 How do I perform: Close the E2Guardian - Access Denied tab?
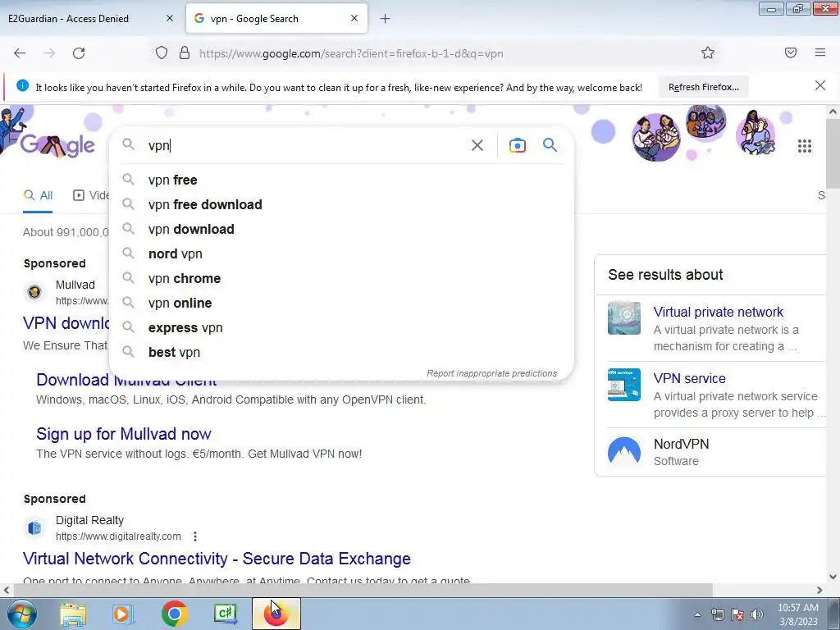(170, 18)
